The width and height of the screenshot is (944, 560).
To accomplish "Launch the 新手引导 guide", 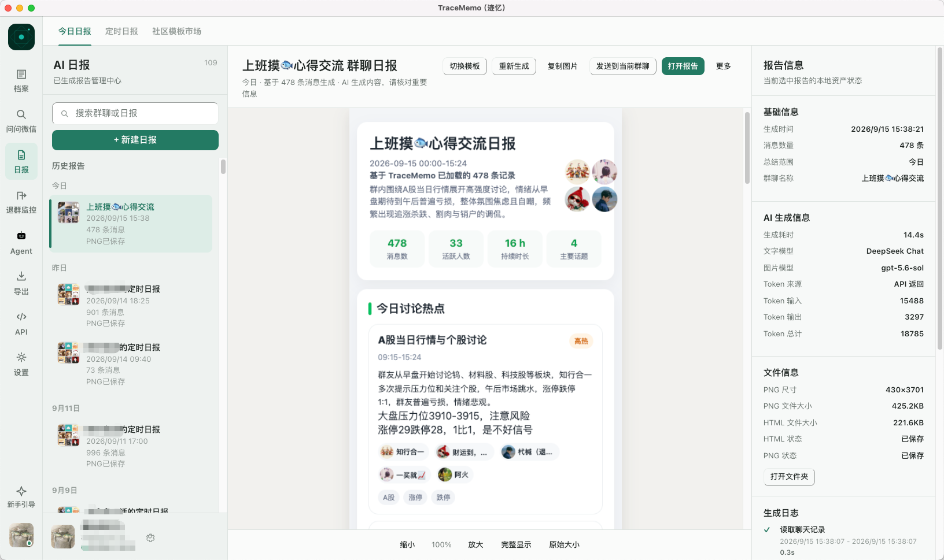I will pos(21,497).
